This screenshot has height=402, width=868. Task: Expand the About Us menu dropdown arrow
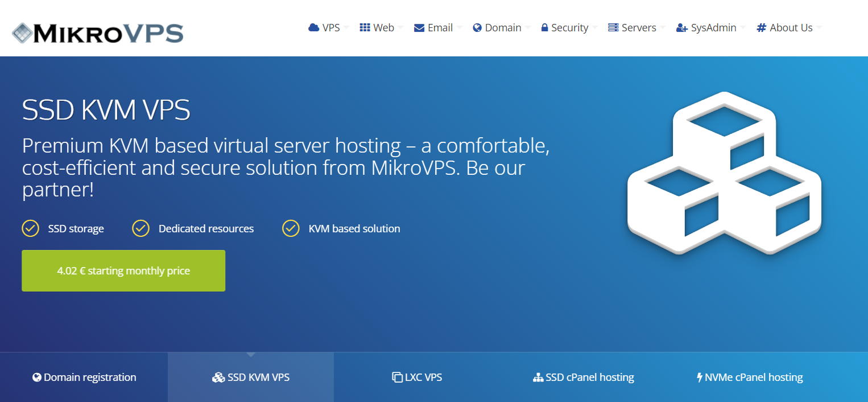(x=819, y=27)
